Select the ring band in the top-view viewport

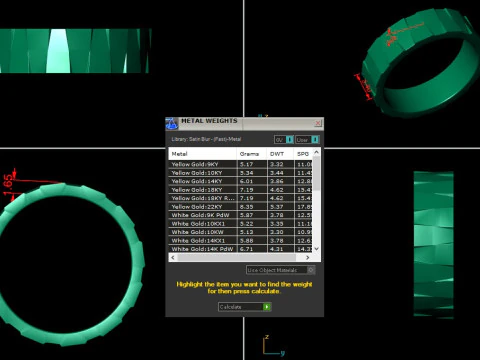click(x=75, y=51)
